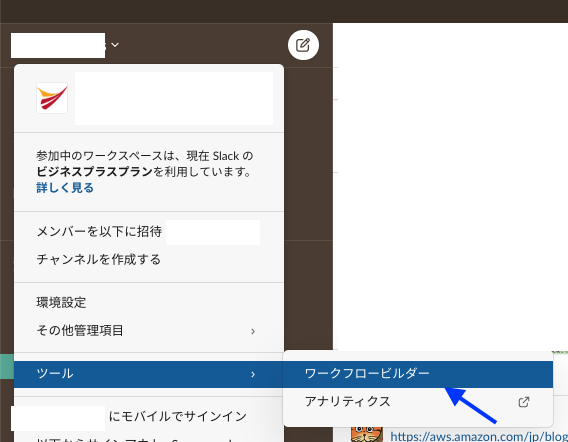Open the aws.amazon.com blog link
Screen dimensions: 568x442
[479, 436]
